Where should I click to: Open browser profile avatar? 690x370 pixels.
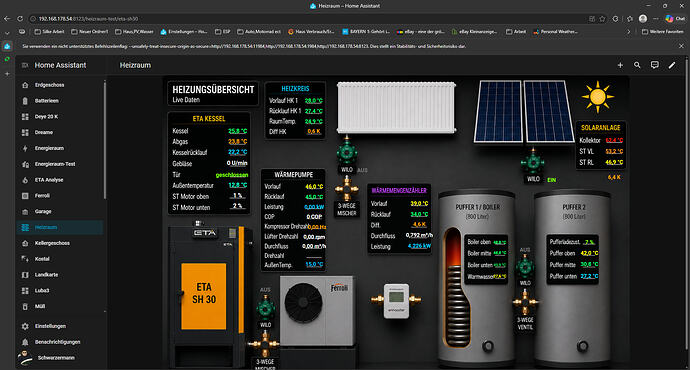pos(643,18)
